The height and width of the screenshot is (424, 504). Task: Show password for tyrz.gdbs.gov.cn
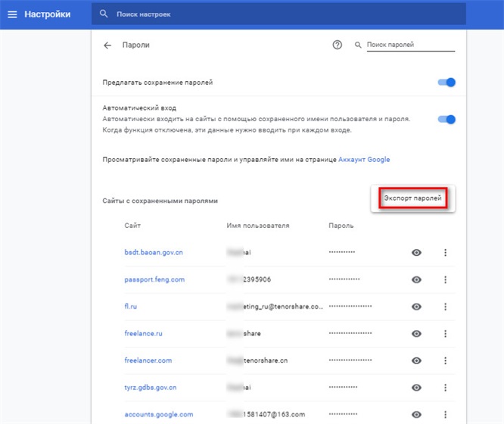point(416,388)
